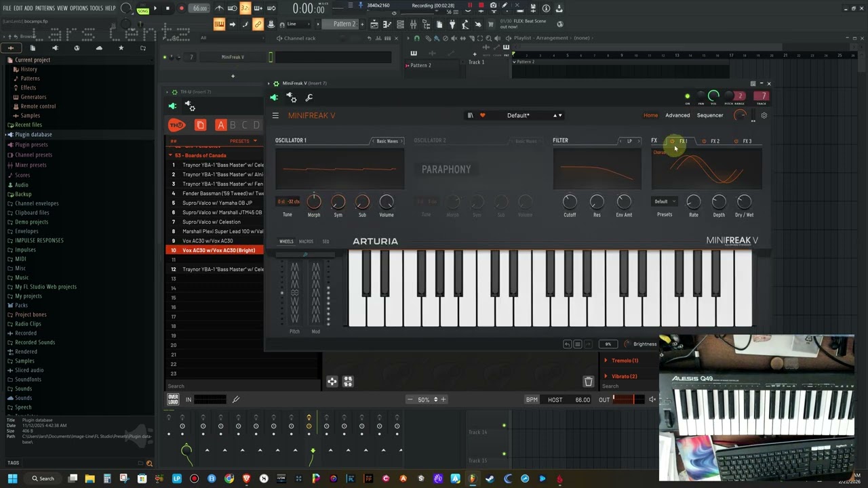Favorite the current preset with heart icon
The height and width of the screenshot is (488, 868).
coord(482,115)
